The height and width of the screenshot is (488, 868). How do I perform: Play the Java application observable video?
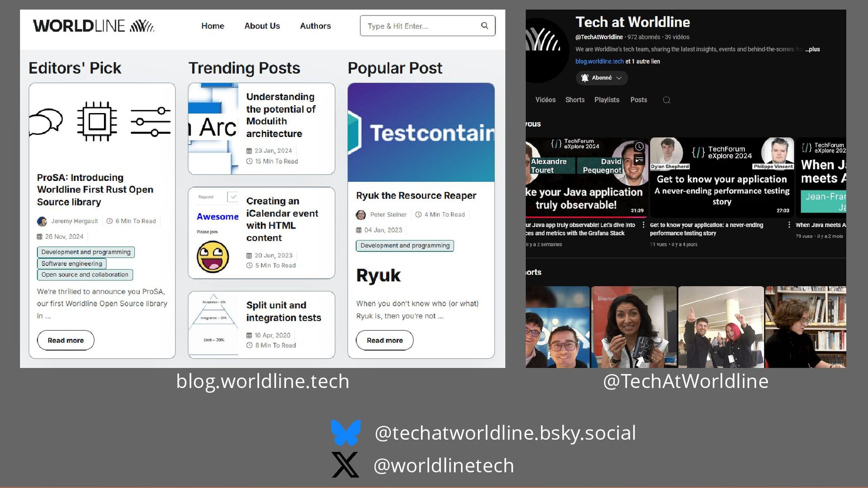586,177
